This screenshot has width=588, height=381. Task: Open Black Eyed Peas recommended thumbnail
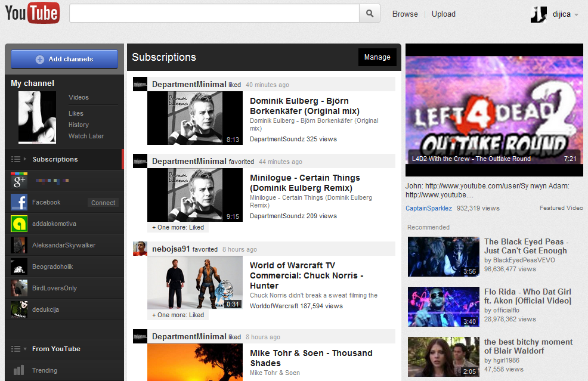[x=444, y=257]
